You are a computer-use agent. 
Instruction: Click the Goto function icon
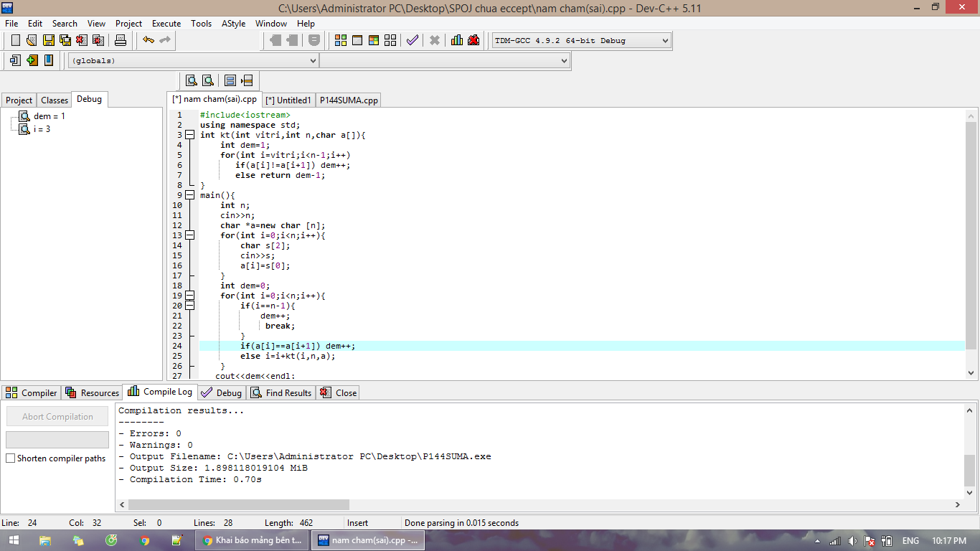tap(230, 80)
